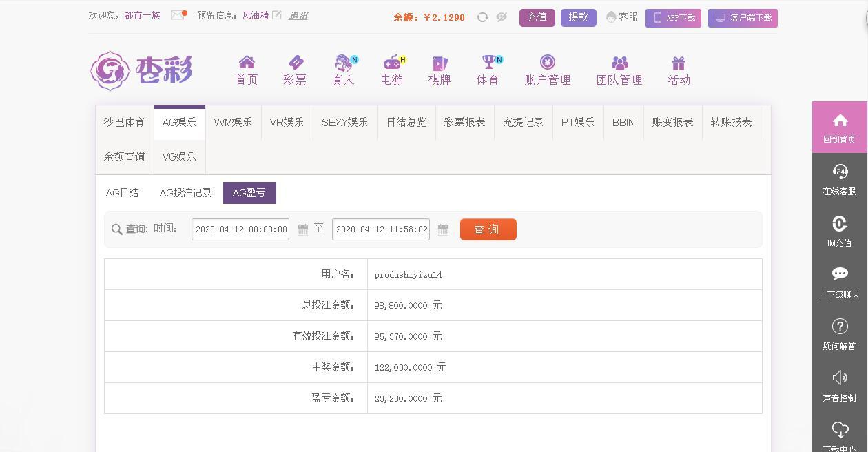This screenshot has width=868, height=452.
Task: Switch to 充提记录 tab
Action: pos(524,123)
